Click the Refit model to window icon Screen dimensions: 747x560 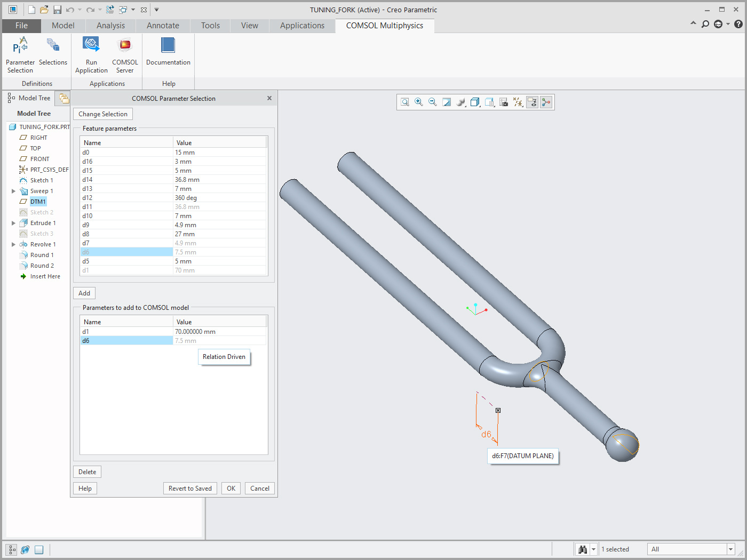[x=405, y=102]
